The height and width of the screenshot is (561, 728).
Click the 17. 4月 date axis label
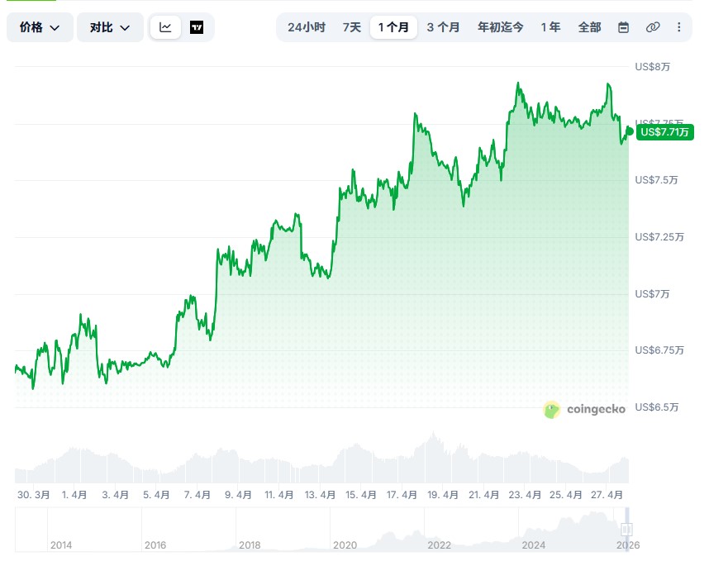[x=402, y=495]
